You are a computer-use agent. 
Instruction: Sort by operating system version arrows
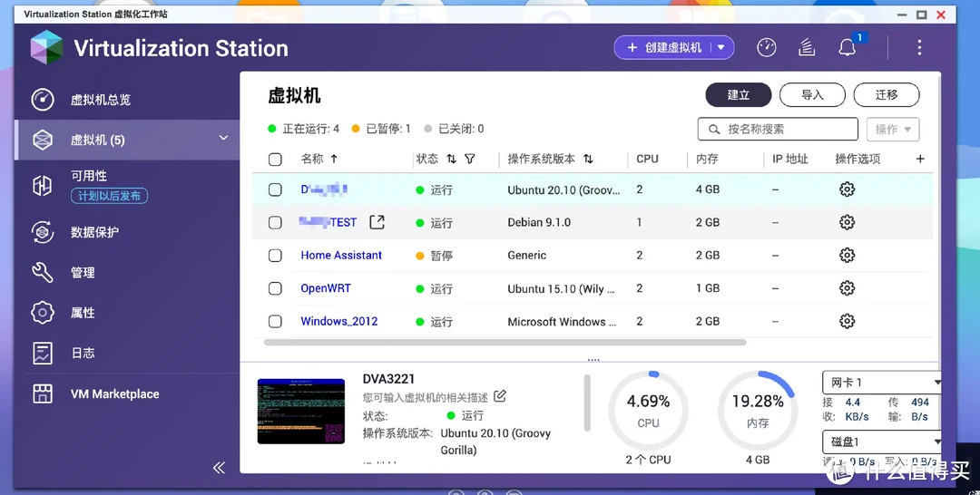[588, 160]
